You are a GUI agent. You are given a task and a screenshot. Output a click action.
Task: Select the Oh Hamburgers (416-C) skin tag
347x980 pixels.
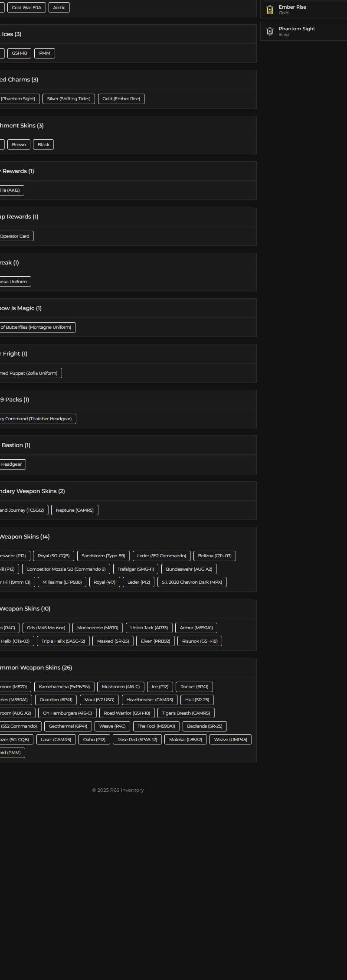[x=67, y=713]
